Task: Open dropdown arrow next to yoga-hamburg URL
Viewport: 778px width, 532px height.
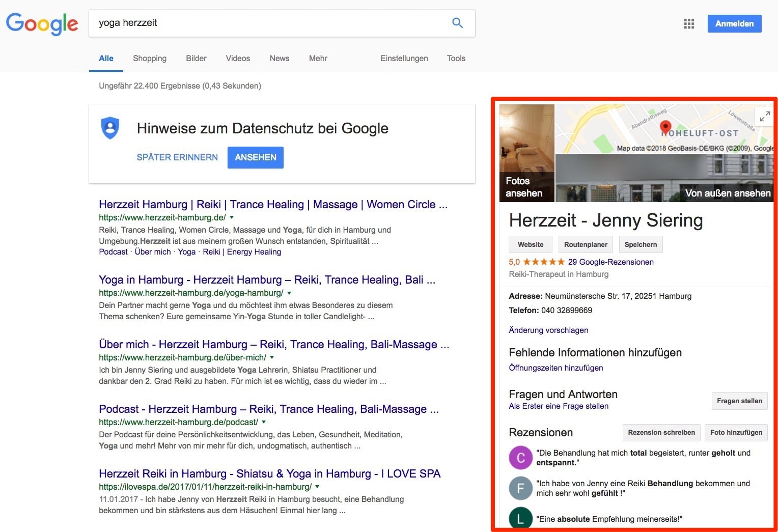Action: coord(289,293)
